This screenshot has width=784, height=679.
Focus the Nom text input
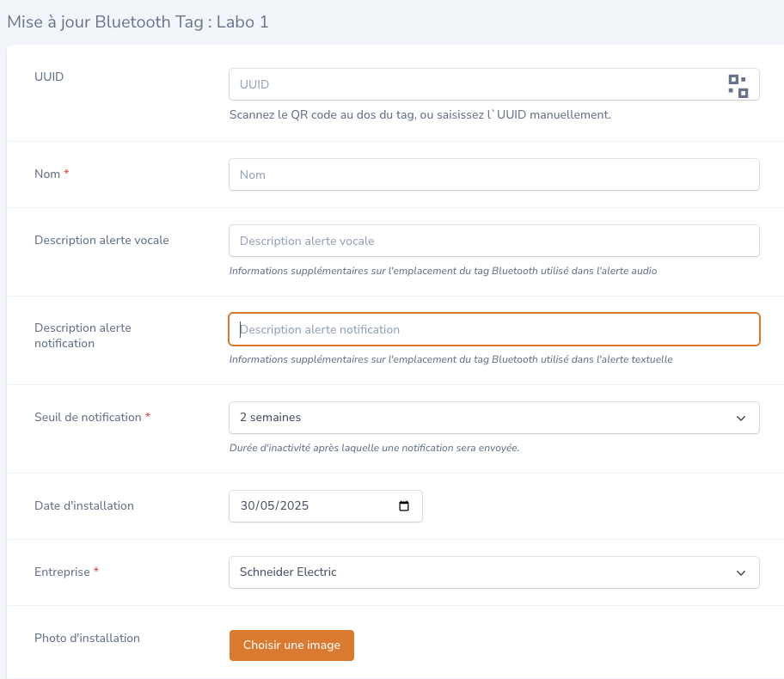[494, 174]
